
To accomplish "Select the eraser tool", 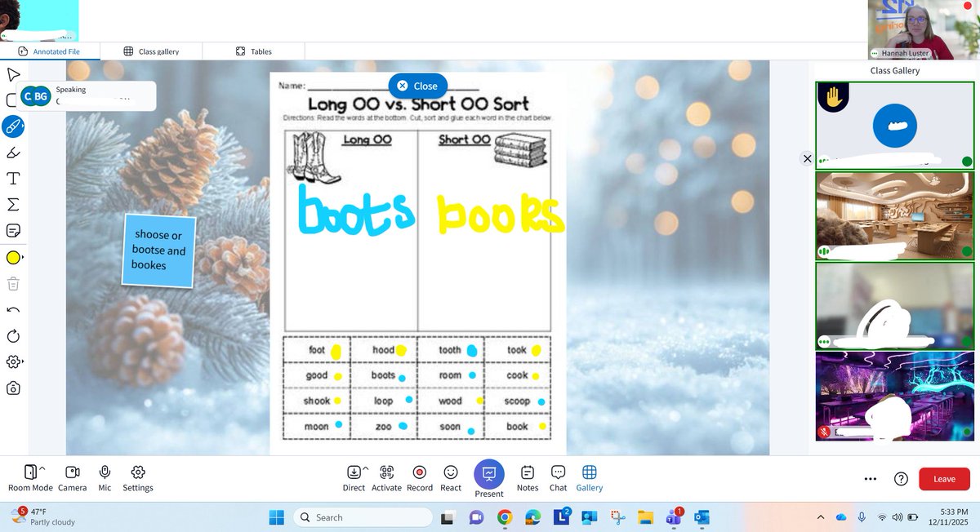I will pyautogui.click(x=13, y=153).
